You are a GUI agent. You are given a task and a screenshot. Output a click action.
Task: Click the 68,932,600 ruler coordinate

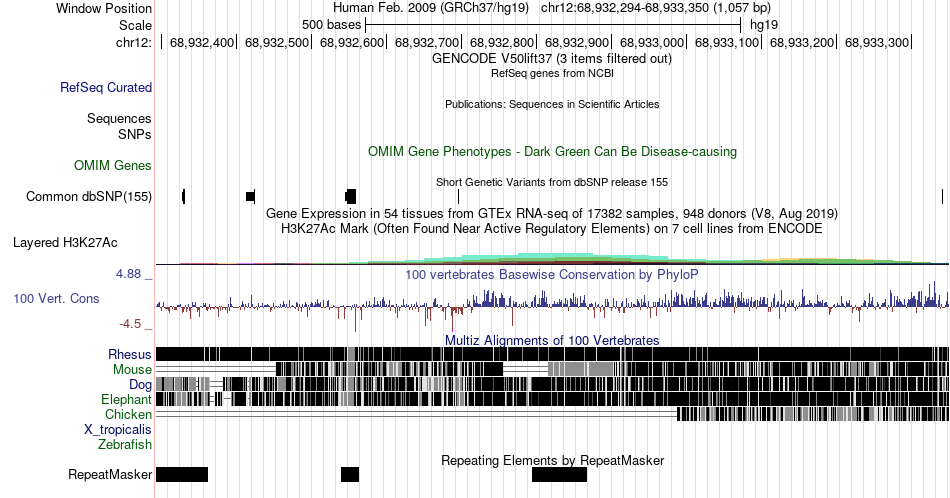[x=352, y=42]
